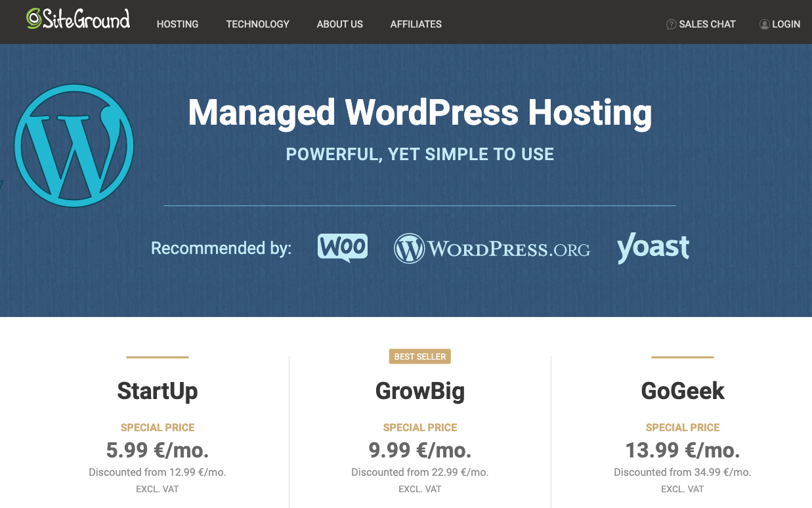Screen dimensions: 812x508
Task: Select the StartUp plan heading
Action: 157,391
